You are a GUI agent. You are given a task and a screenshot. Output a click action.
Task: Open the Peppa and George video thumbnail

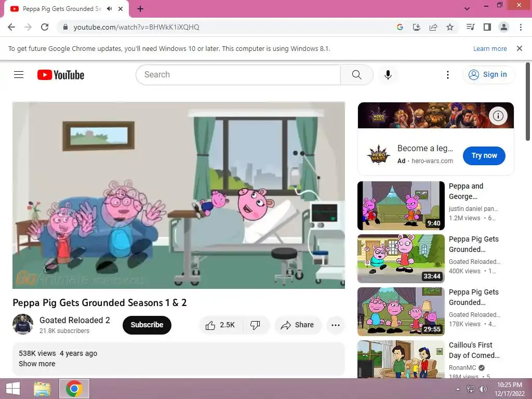(x=401, y=206)
